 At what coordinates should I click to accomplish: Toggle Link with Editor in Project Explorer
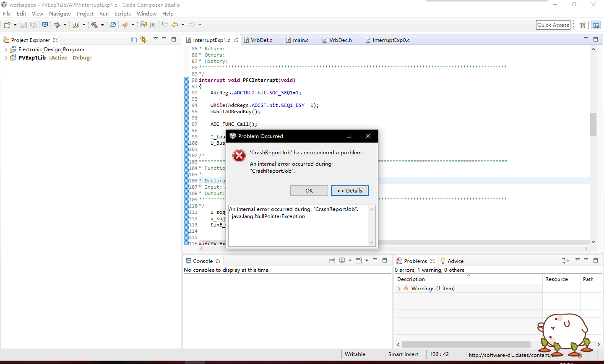point(143,40)
